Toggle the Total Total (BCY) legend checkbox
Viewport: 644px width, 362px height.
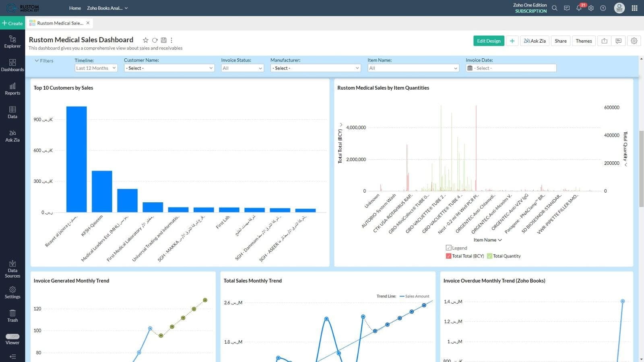pyautogui.click(x=448, y=256)
